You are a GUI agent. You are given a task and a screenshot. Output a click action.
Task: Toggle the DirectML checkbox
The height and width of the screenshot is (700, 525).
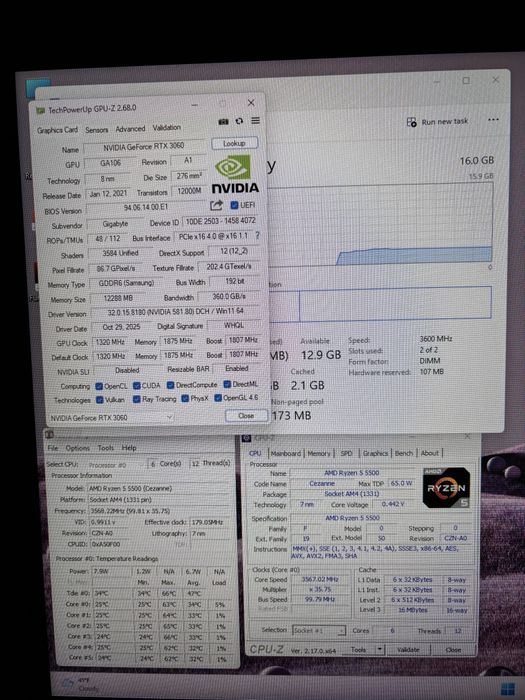tap(227, 384)
